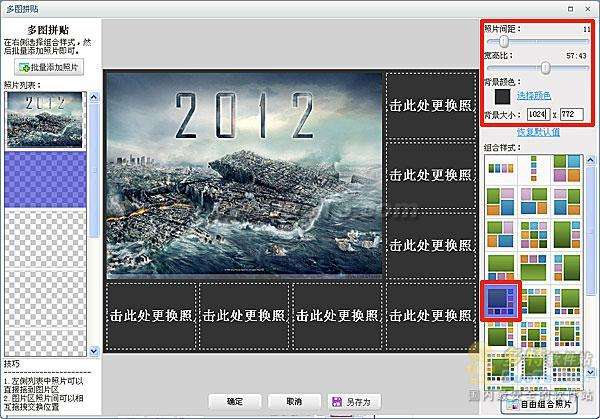
Task: Open the 选择颜色 color picker link
Action: click(x=533, y=95)
